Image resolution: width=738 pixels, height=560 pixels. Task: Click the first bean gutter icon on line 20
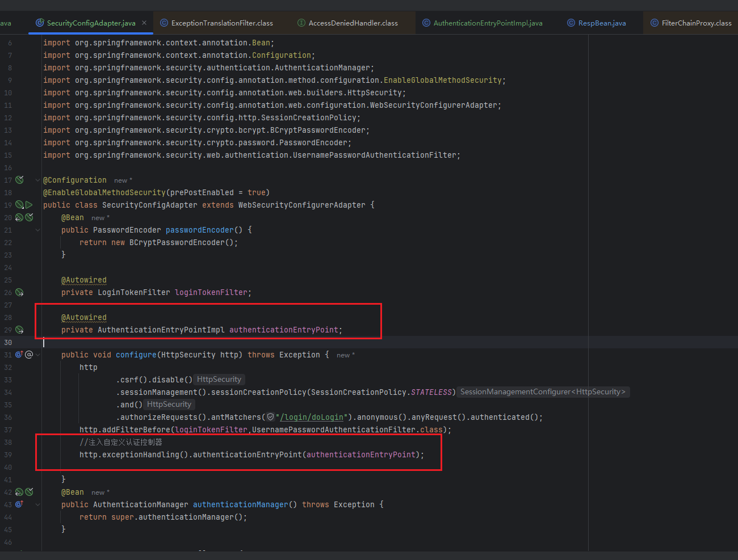(x=19, y=217)
